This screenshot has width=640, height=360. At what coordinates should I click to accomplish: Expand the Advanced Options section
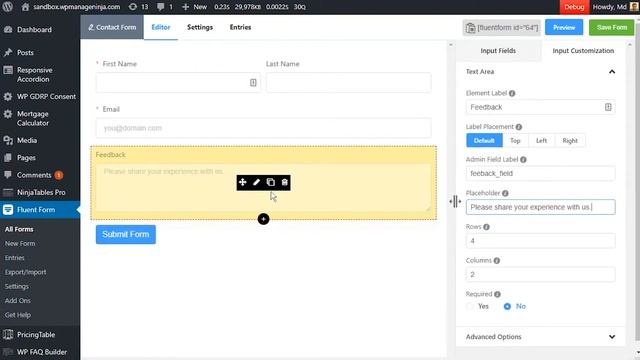612,337
